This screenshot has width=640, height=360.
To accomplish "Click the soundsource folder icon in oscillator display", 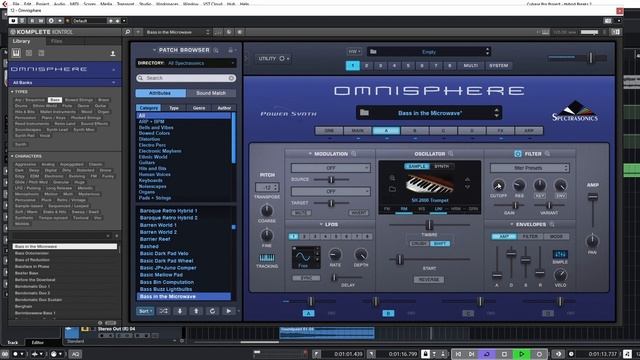I will pos(392,189).
